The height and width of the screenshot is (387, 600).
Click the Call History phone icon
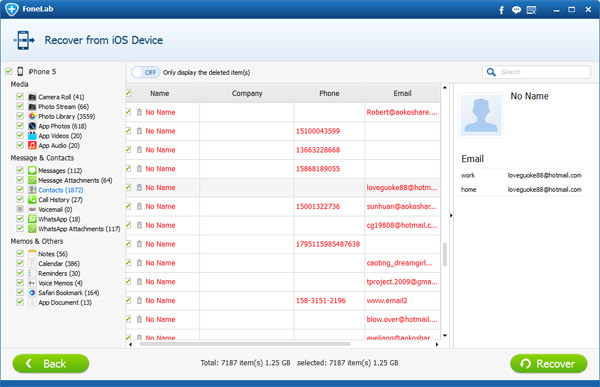click(32, 199)
